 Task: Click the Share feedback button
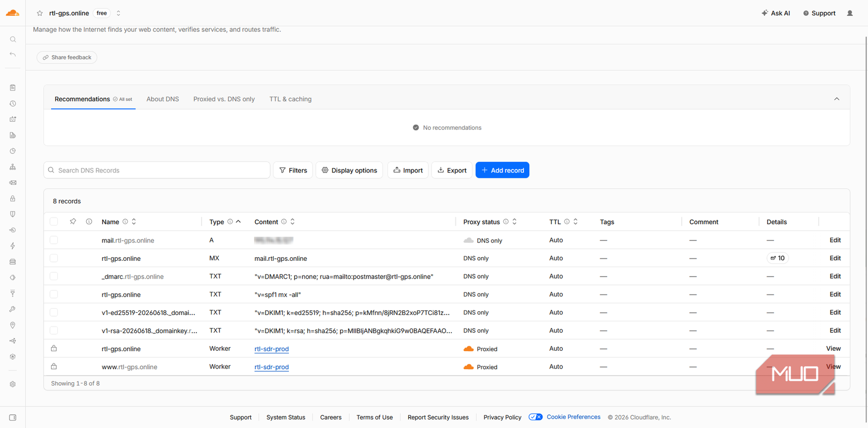coord(67,57)
